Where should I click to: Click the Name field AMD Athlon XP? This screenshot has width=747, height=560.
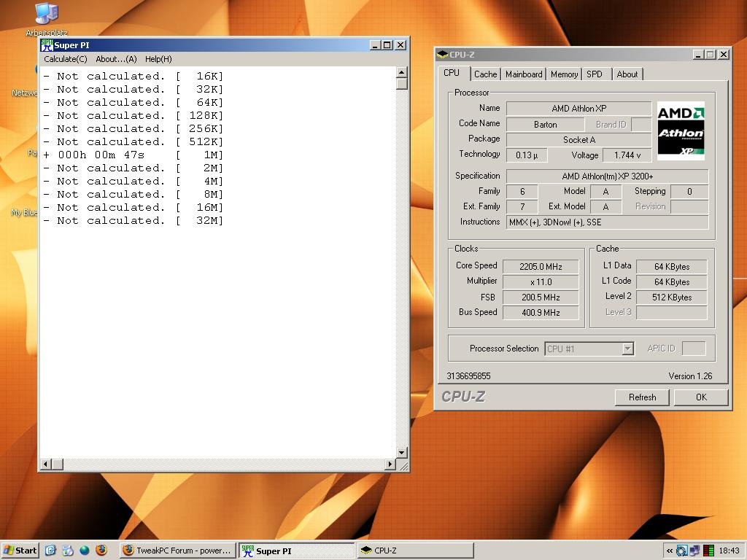click(x=578, y=109)
